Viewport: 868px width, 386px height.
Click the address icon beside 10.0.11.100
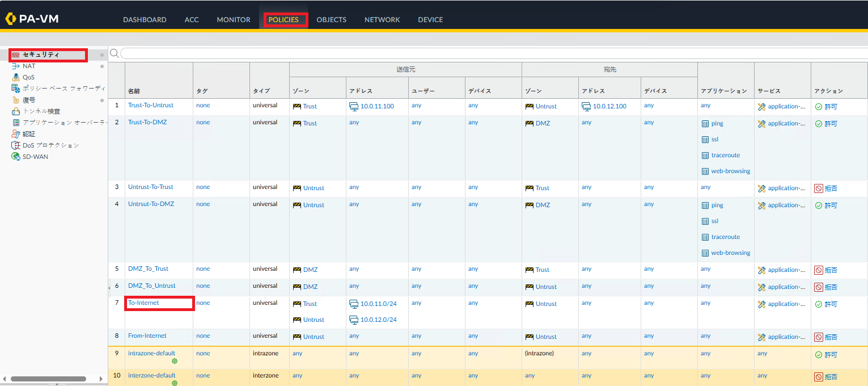pyautogui.click(x=354, y=107)
